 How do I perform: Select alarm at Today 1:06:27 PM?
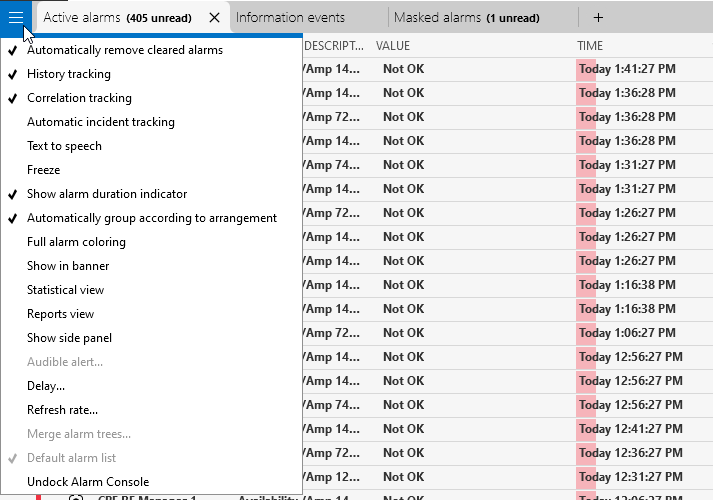[507, 333]
